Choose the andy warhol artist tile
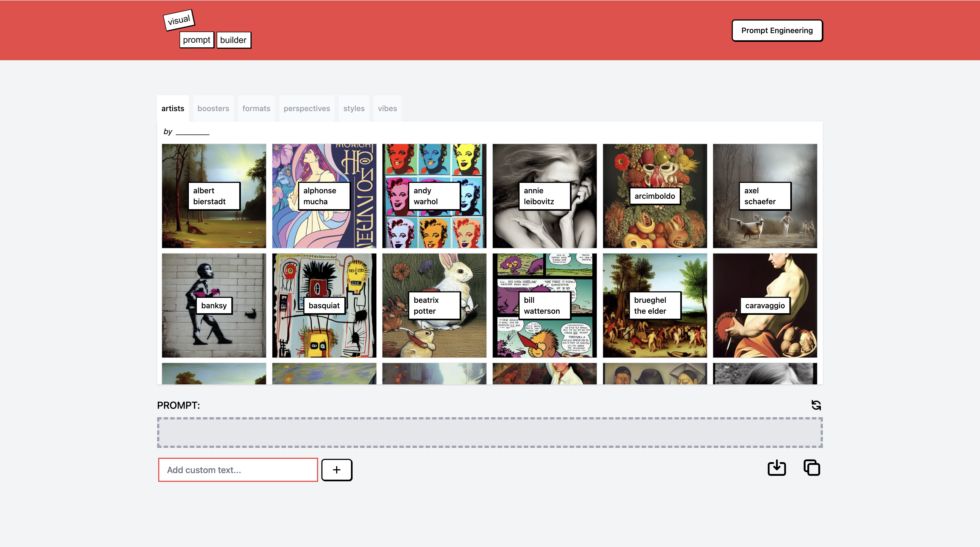The width and height of the screenshot is (980, 547). pos(434,196)
